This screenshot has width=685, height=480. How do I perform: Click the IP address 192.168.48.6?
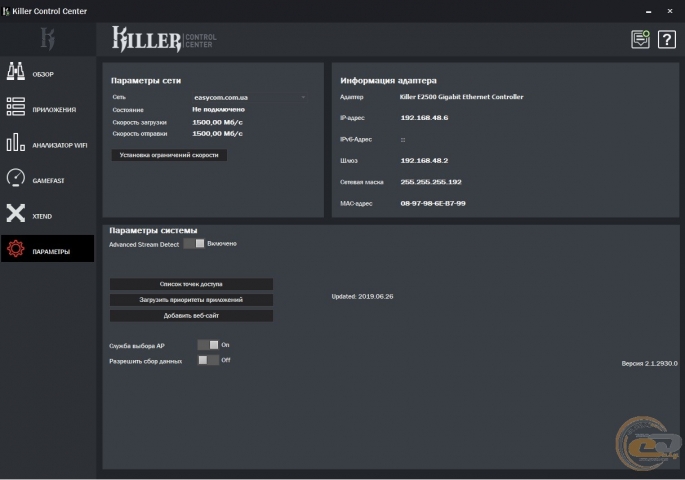[x=424, y=118]
